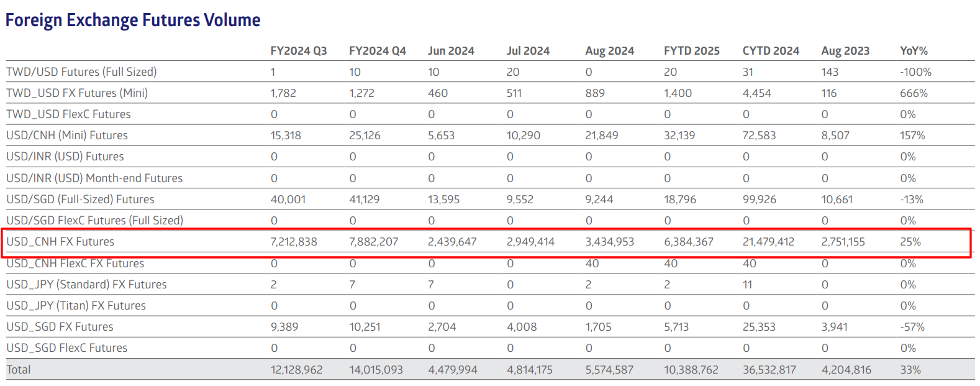Click the TWD_USD FX Futures (Mini) row label

click(77, 93)
